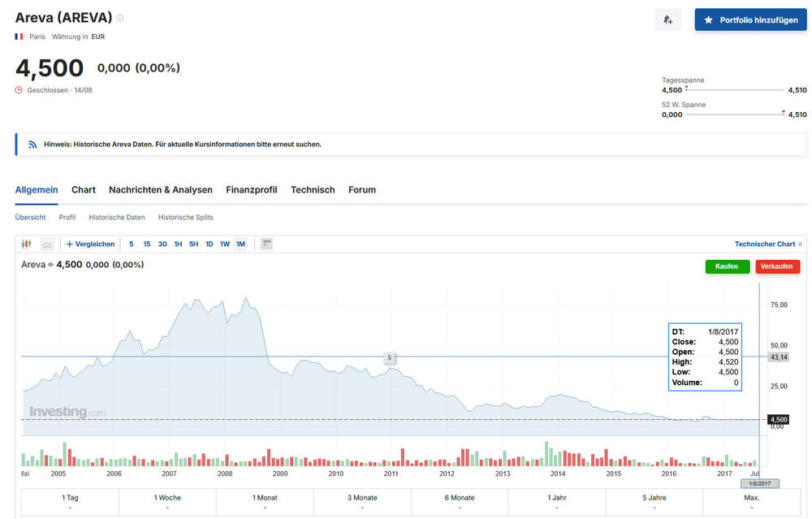The width and height of the screenshot is (812, 519).
Task: Click the RSS feed icon in the notice
Action: click(x=32, y=145)
